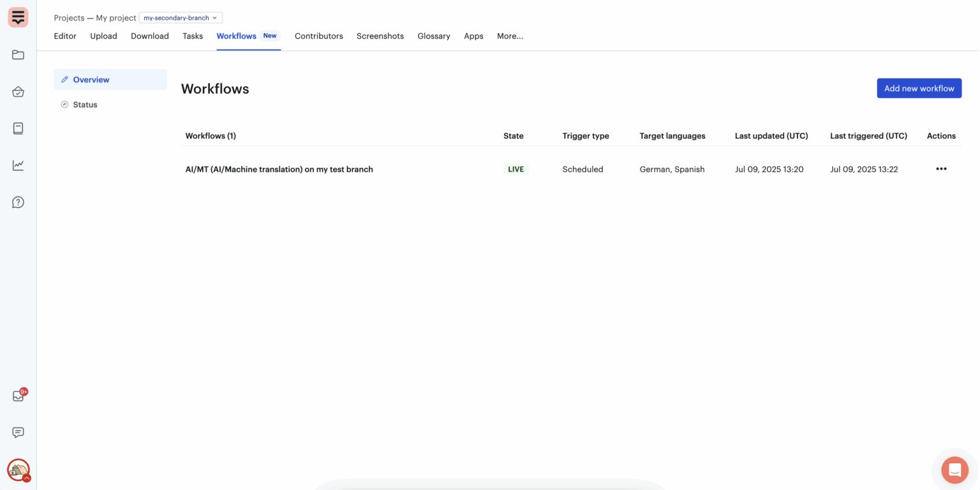
Task: Open the help question mark icon
Action: click(18, 202)
